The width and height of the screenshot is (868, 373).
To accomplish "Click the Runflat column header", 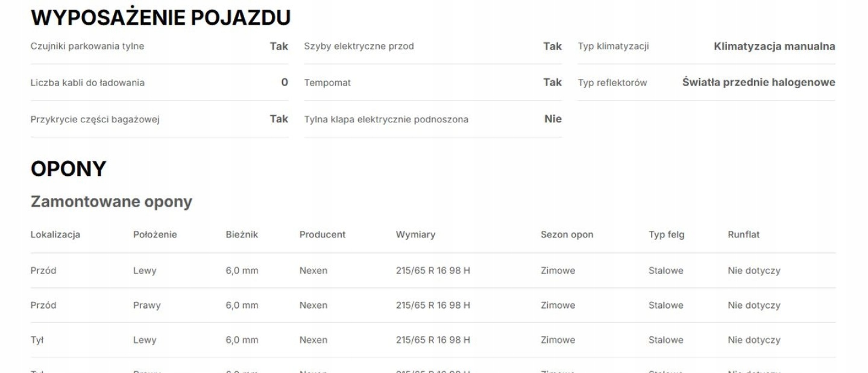I will pyautogui.click(x=743, y=234).
